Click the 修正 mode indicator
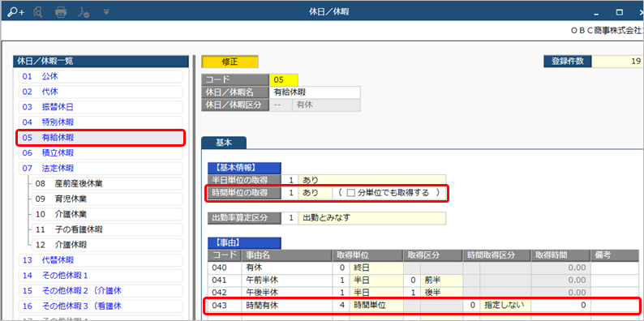644x321 pixels. click(x=230, y=62)
